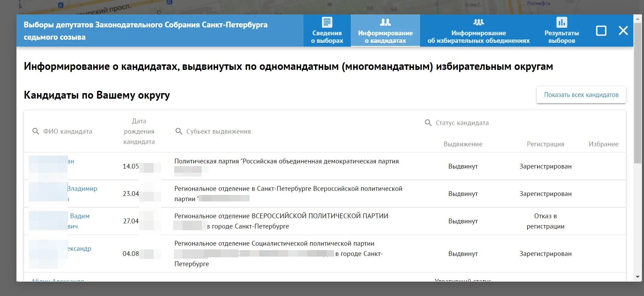Viewport: 644px width, 296px height.
Task: Click the search icon next to Статус кандидата
Action: click(x=428, y=123)
